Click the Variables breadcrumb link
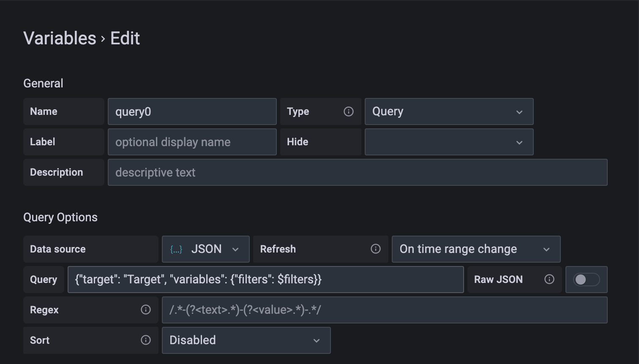The image size is (639, 364). (60, 38)
